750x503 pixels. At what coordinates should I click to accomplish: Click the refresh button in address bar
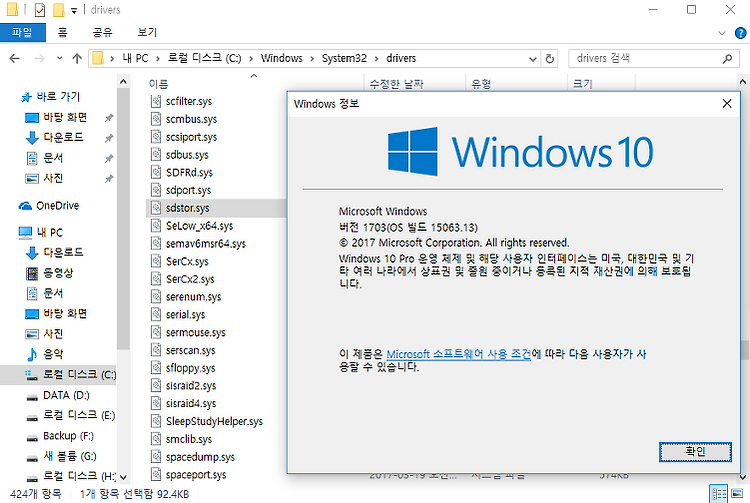[x=550, y=58]
